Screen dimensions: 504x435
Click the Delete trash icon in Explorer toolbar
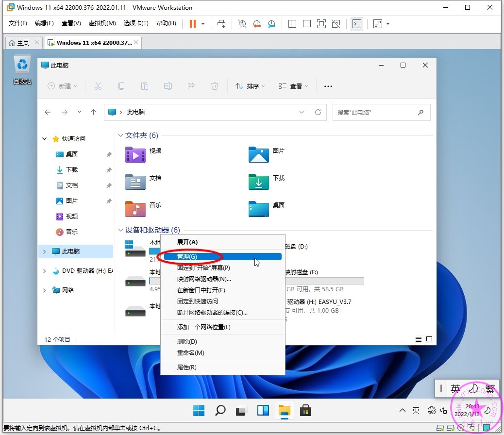215,86
